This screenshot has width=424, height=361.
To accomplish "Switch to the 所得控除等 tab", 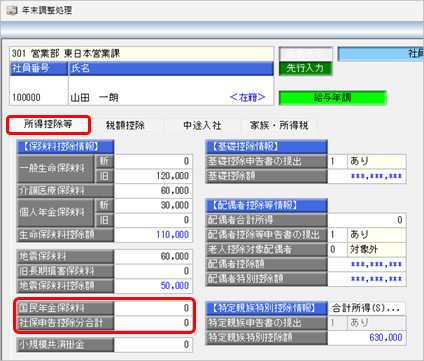I will [48, 125].
